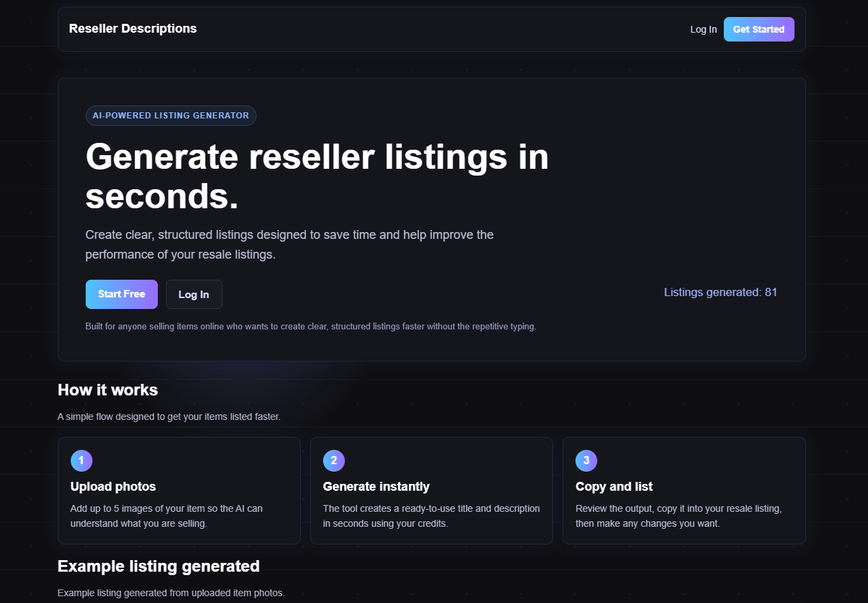
Task: Select the Upload photos step card
Action: (179, 490)
